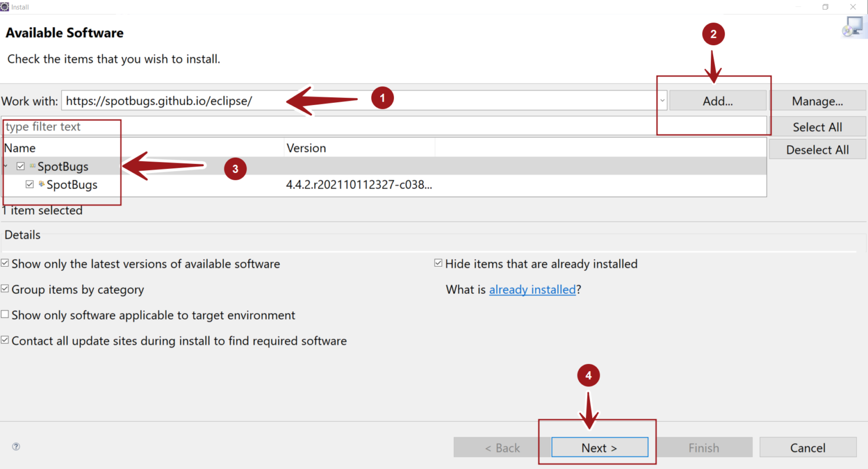Disable Show only the latest versions option
The image size is (868, 469).
[x=5, y=263]
